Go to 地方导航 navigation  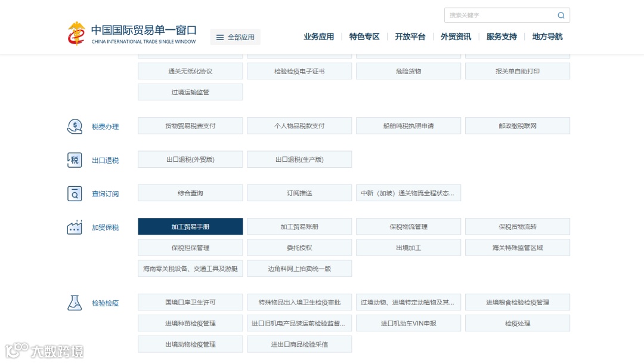point(546,36)
